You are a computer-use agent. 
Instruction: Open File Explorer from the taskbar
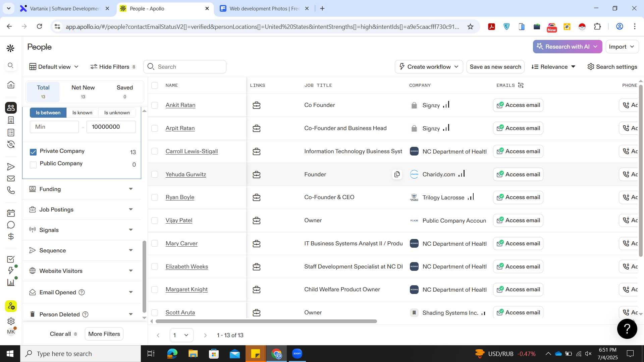[x=193, y=354]
